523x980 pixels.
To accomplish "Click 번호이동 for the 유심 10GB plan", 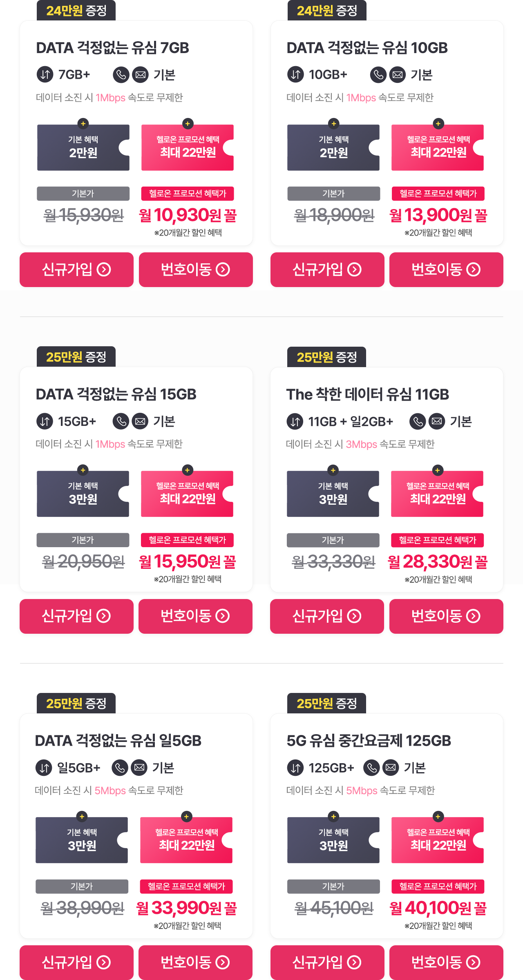I will click(446, 269).
